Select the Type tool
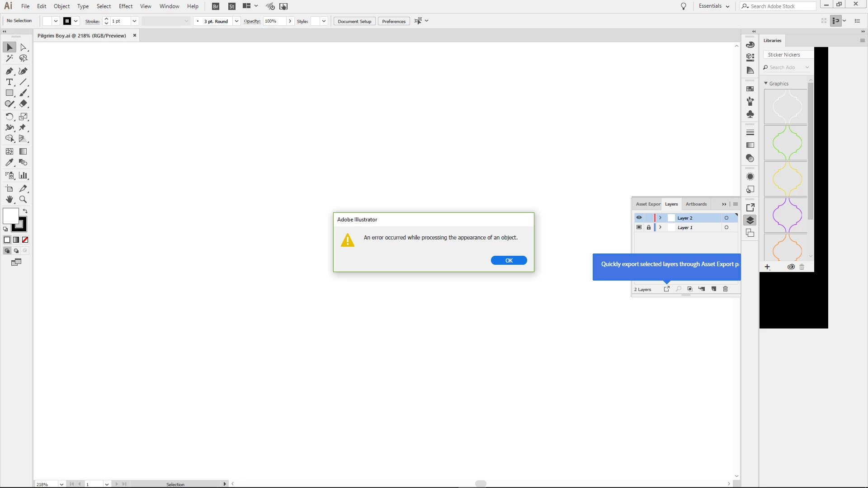Viewport: 868px width, 488px height. 9,82
